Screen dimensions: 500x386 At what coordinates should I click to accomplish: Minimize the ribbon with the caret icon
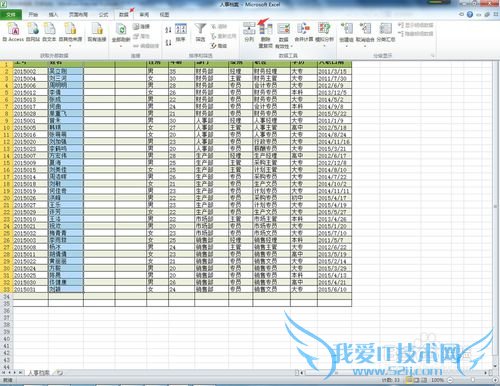pos(462,15)
